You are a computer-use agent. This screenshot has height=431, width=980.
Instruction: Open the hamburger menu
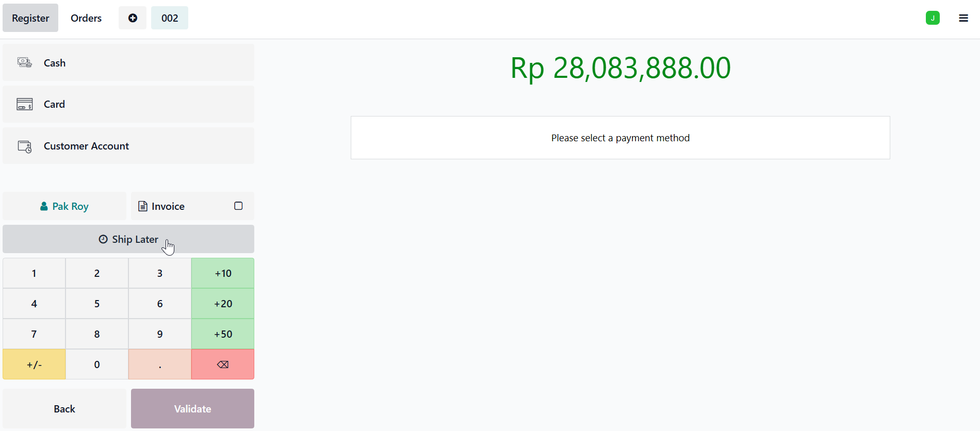pyautogui.click(x=963, y=18)
